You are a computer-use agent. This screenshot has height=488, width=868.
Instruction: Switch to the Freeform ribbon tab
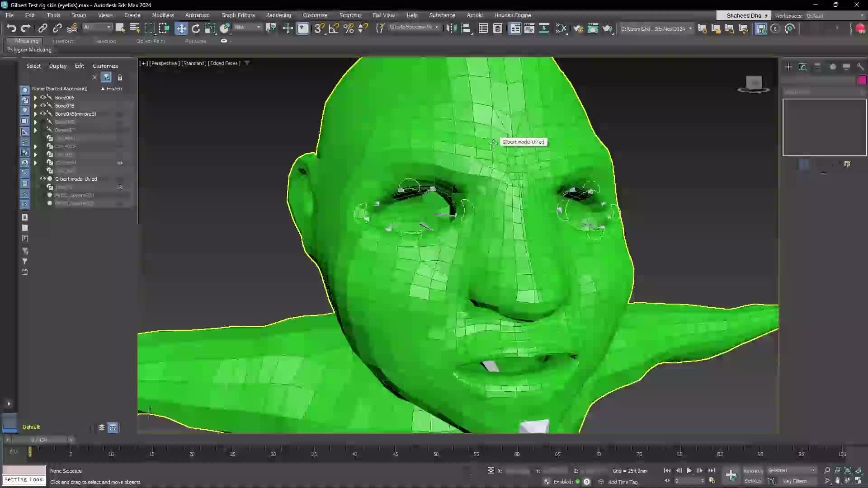point(63,41)
